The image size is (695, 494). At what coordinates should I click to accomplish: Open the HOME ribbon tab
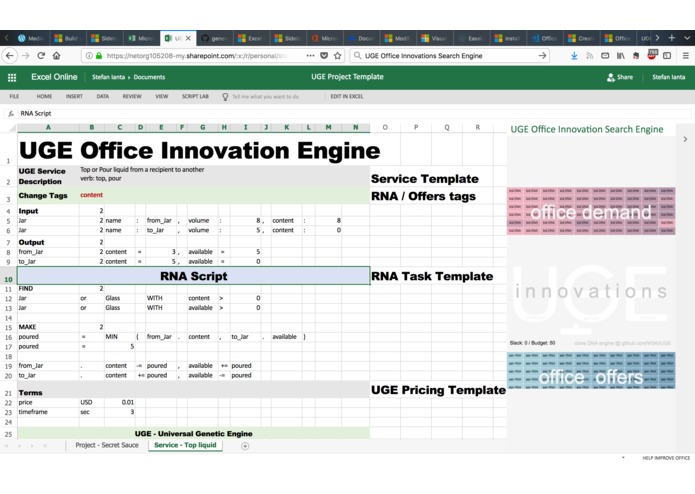point(44,96)
